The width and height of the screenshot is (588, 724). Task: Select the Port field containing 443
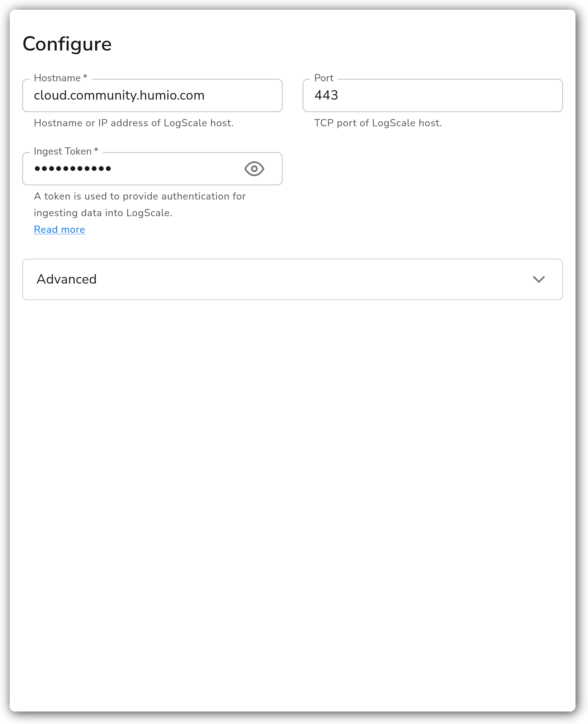click(x=432, y=95)
